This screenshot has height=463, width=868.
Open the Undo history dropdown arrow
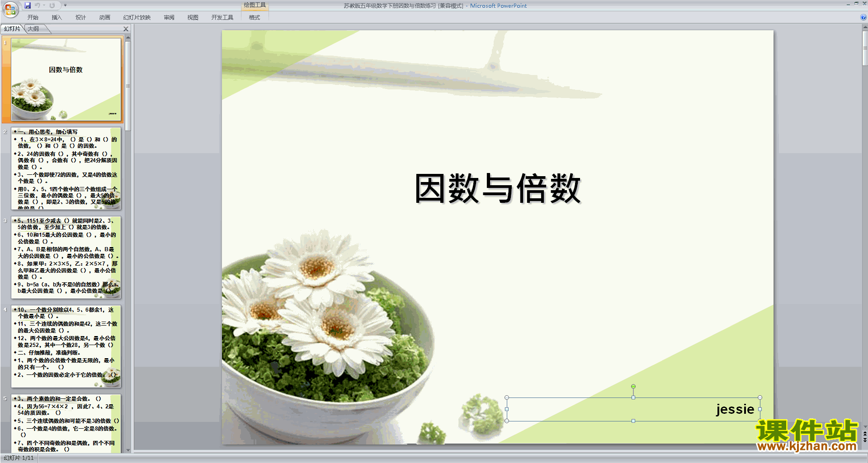coord(44,5)
